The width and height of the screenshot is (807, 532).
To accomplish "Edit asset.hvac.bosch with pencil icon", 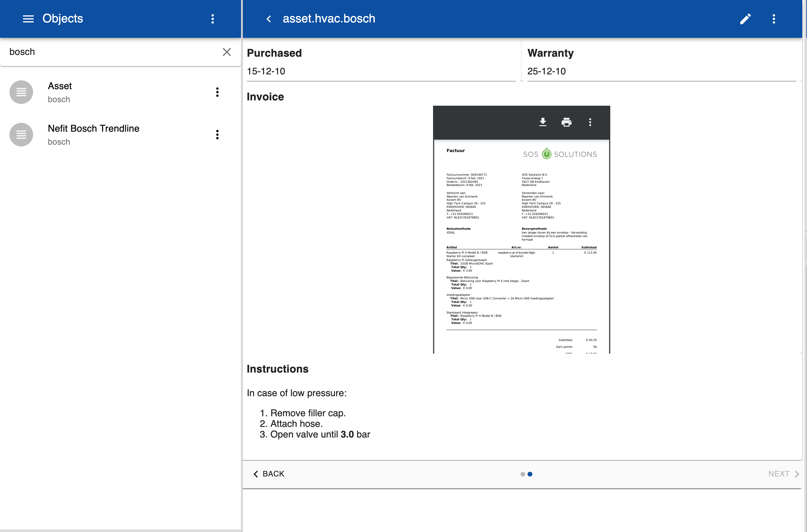I will pyautogui.click(x=745, y=19).
